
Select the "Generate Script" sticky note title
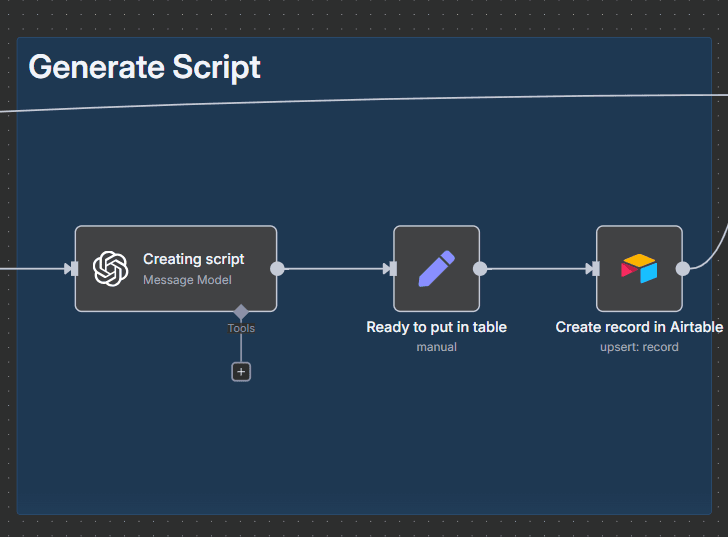[x=144, y=67]
